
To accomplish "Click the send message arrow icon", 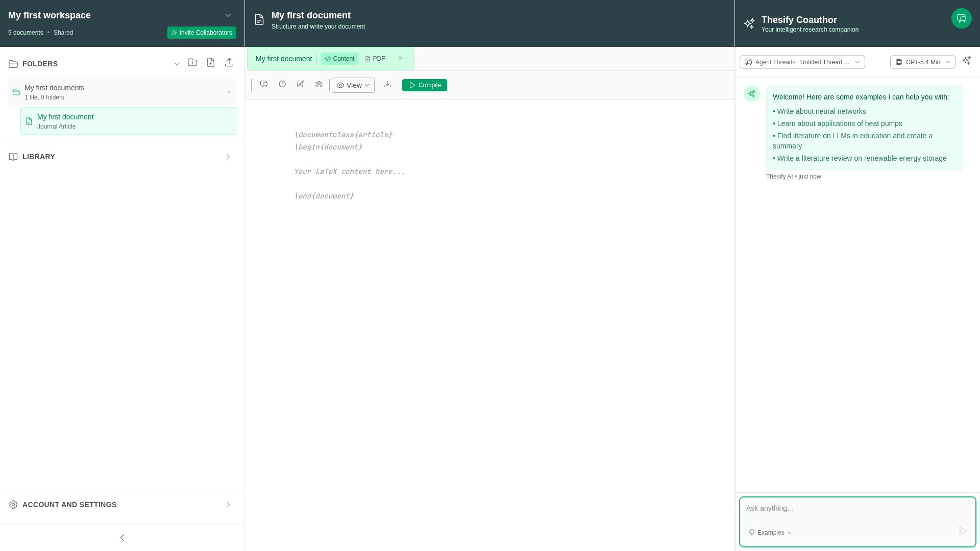I will 963,531.
